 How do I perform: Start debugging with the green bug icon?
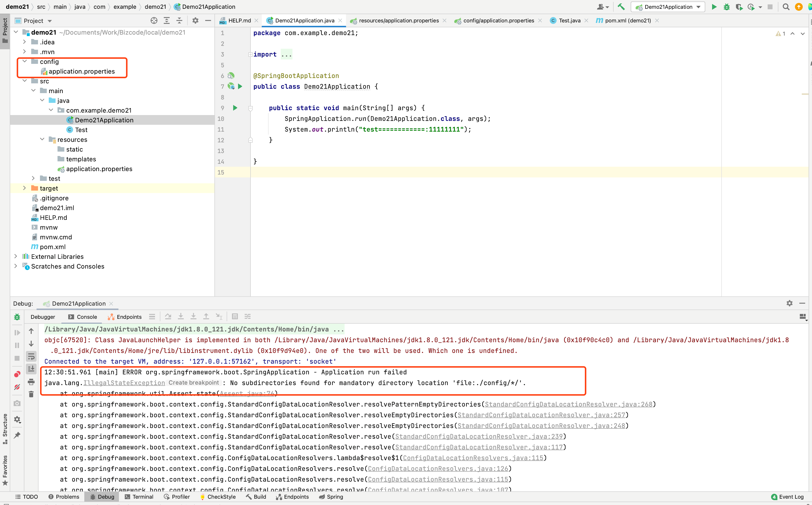(x=726, y=7)
